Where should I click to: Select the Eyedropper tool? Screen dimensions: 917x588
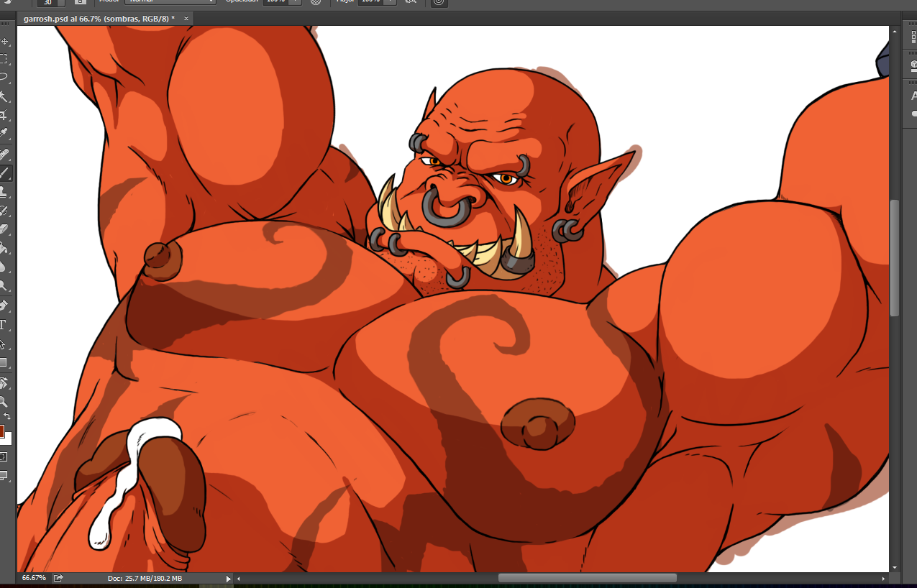[x=4, y=134]
